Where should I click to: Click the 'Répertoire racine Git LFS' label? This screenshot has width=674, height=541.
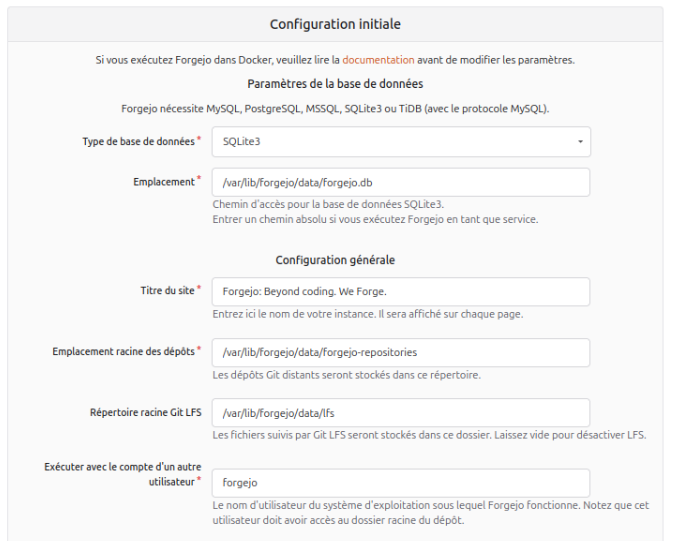[145, 413]
